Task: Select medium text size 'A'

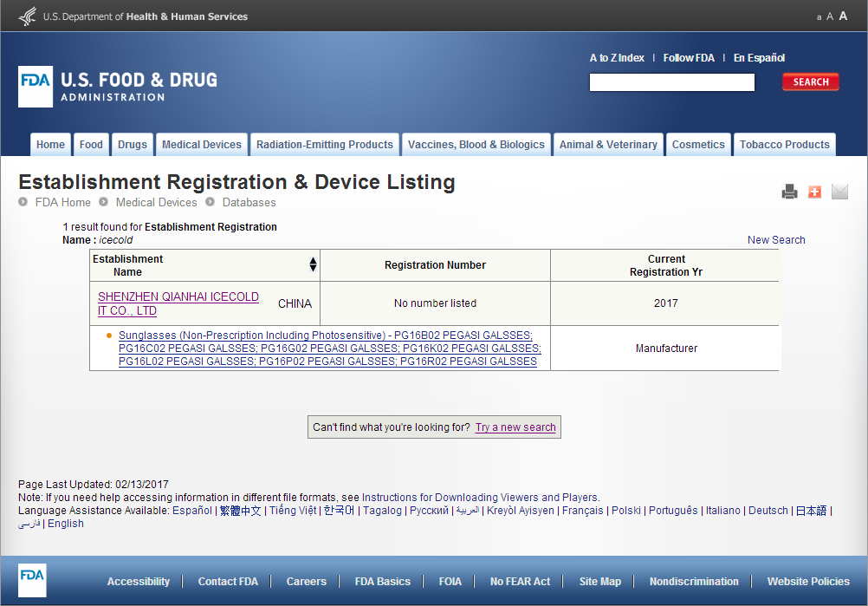Action: click(x=830, y=16)
